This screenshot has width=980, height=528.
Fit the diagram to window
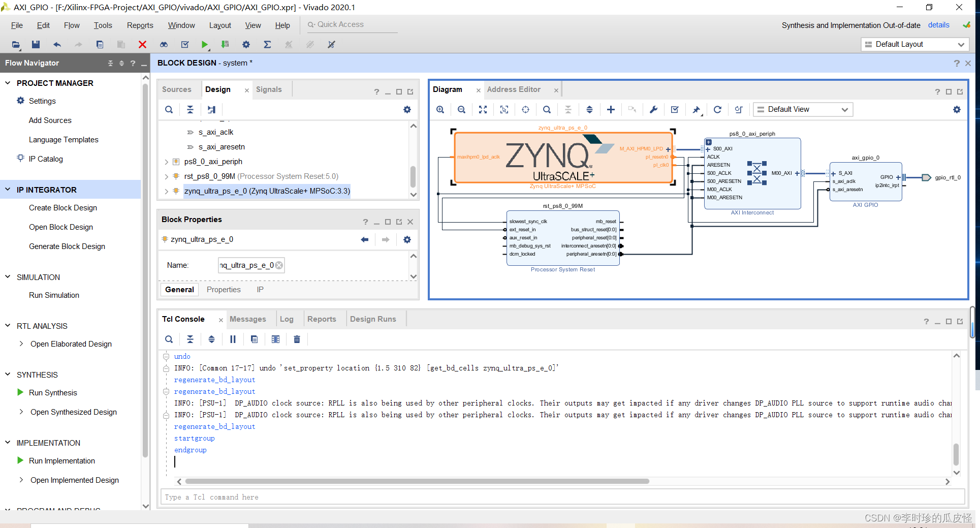[483, 110]
